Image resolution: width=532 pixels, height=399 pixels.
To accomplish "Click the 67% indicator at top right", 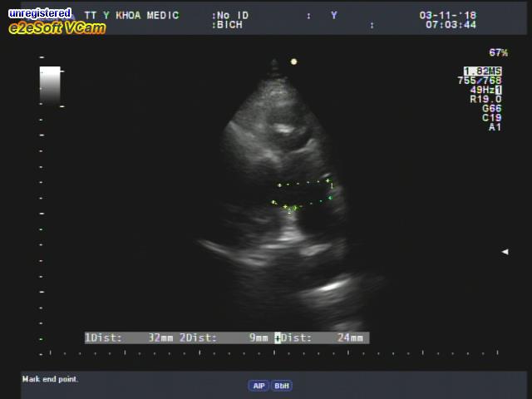I will tap(498, 52).
